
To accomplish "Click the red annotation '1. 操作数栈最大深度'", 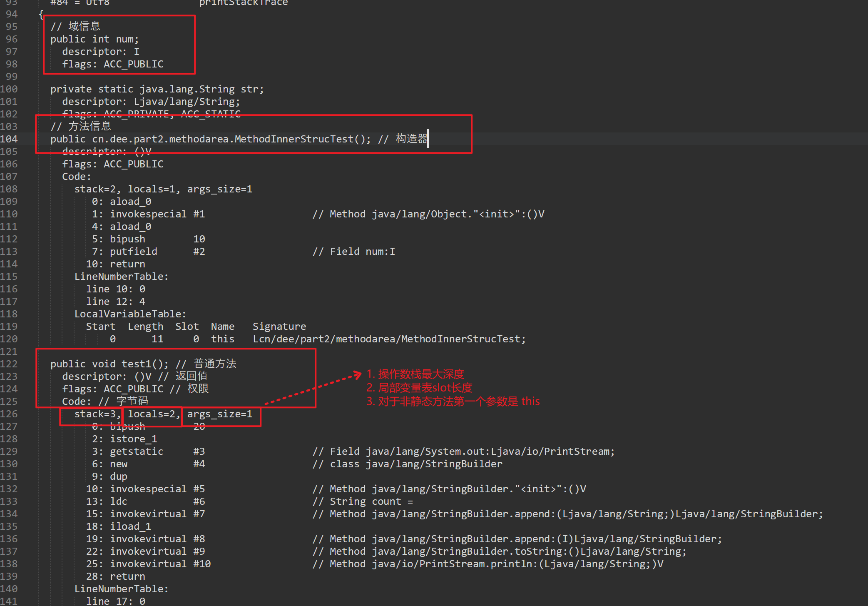I will point(415,374).
